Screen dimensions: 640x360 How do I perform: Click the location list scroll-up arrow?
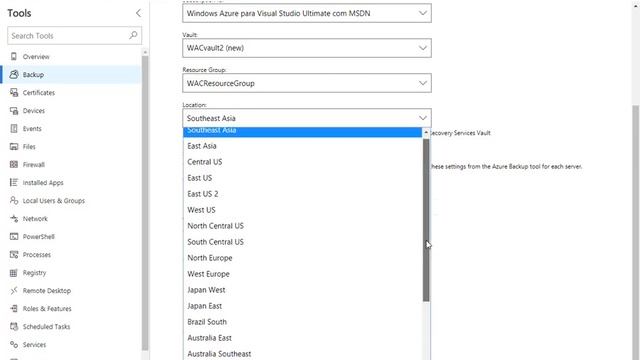pos(426,133)
